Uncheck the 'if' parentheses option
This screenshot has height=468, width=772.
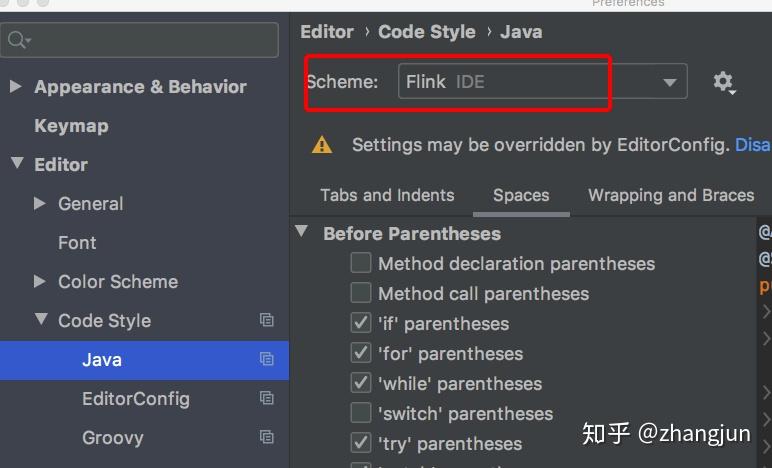[x=361, y=323]
